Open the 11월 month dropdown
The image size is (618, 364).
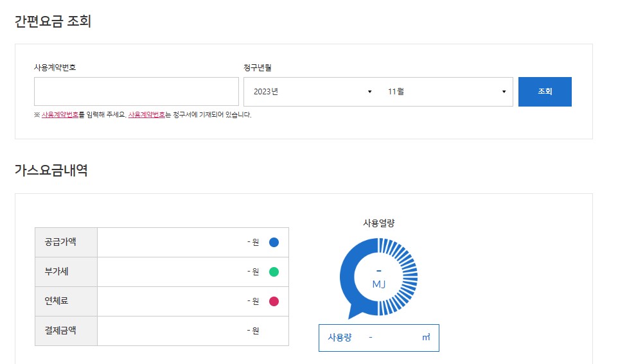[445, 91]
